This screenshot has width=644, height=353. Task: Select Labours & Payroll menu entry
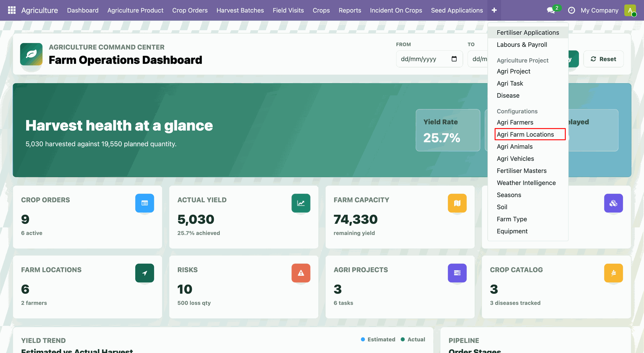click(x=528, y=45)
